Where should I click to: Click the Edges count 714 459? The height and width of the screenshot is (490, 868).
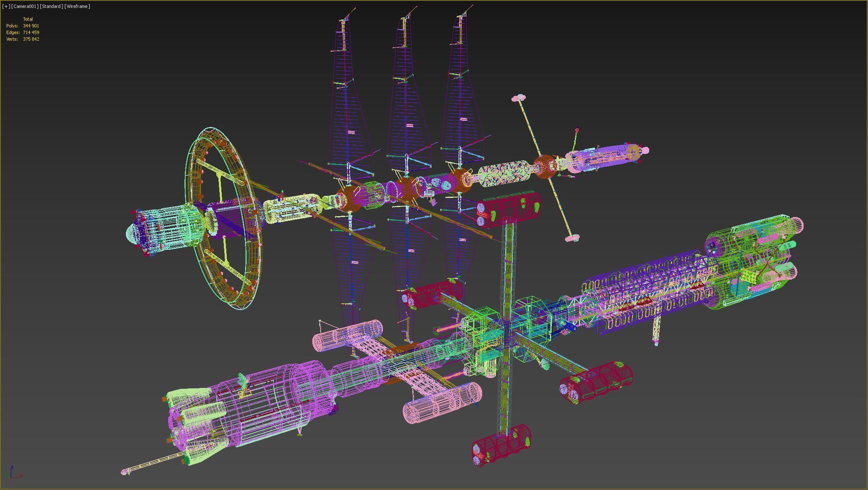[x=31, y=32]
